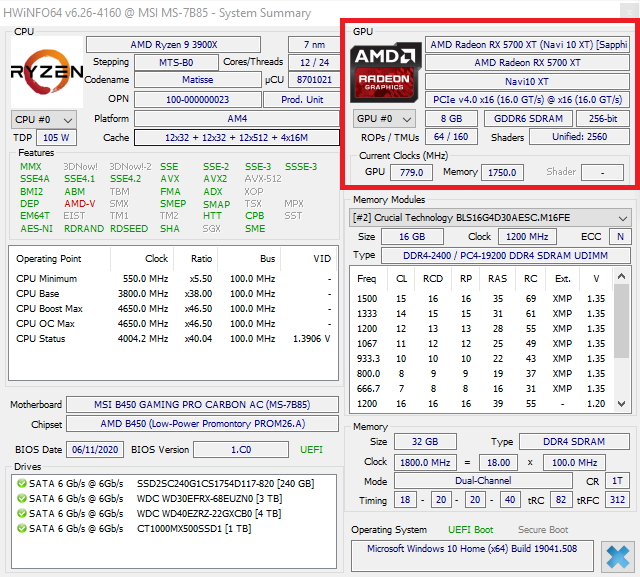
Task: Click the AVX2 feature label
Action: click(215, 179)
